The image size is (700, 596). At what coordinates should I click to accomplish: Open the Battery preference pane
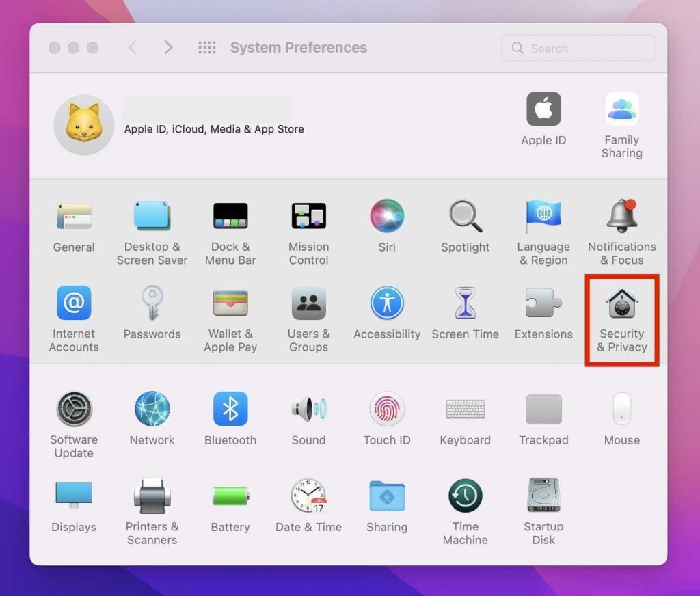[230, 496]
